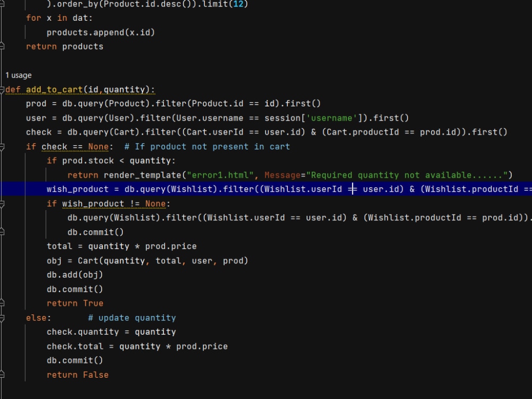Click the "for x in dat:" loop line
This screenshot has width=532, height=399.
[x=59, y=18]
